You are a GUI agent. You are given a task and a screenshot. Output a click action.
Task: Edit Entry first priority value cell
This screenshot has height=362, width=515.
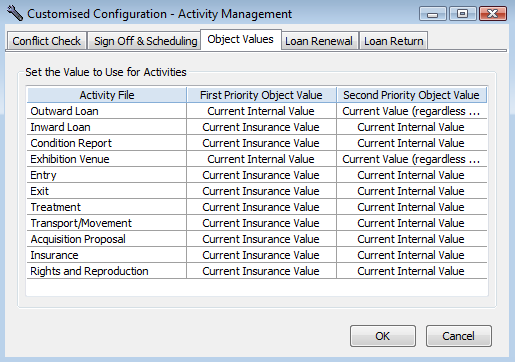(261, 175)
